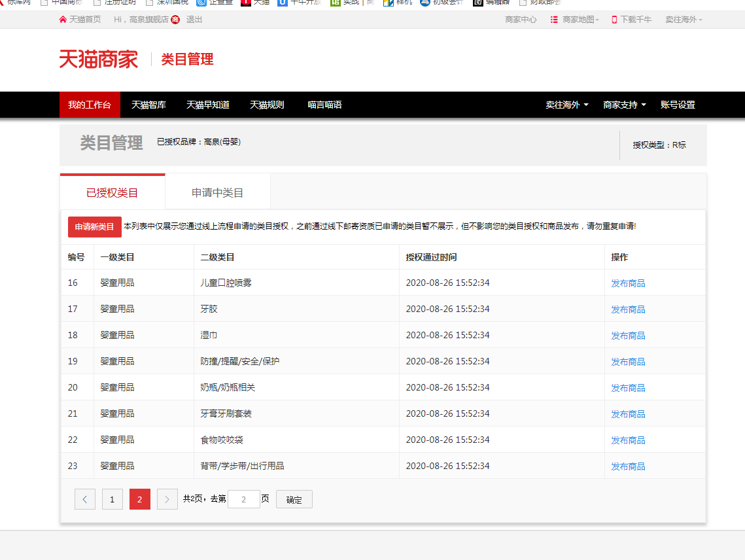The height and width of the screenshot is (560, 745).
Task: Open 天猫规则 navigation item
Action: (x=267, y=105)
